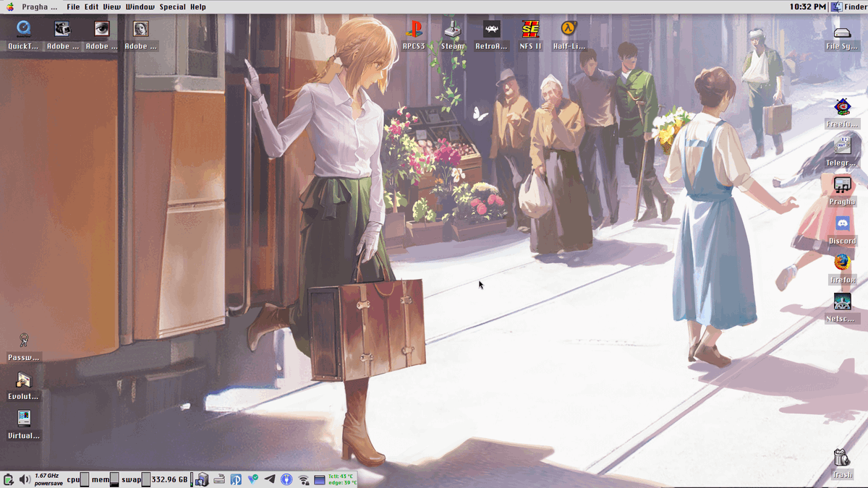Click the battery status tray icon

pyautogui.click(x=9, y=479)
